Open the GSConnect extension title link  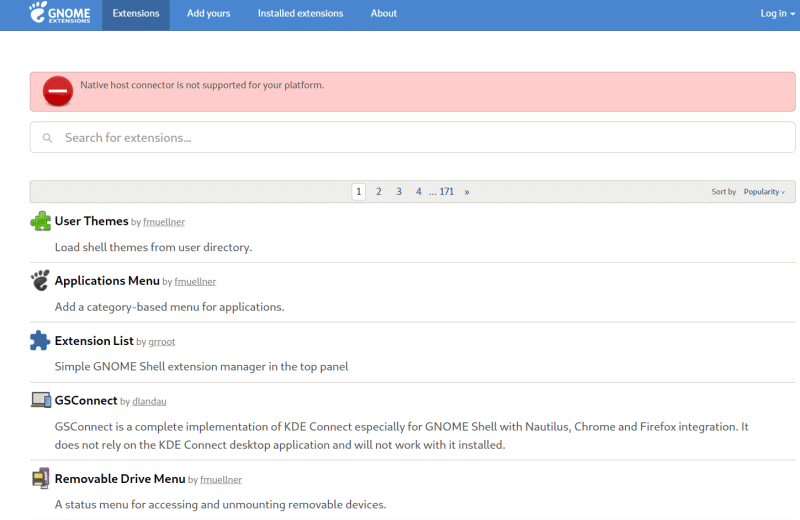click(86, 400)
